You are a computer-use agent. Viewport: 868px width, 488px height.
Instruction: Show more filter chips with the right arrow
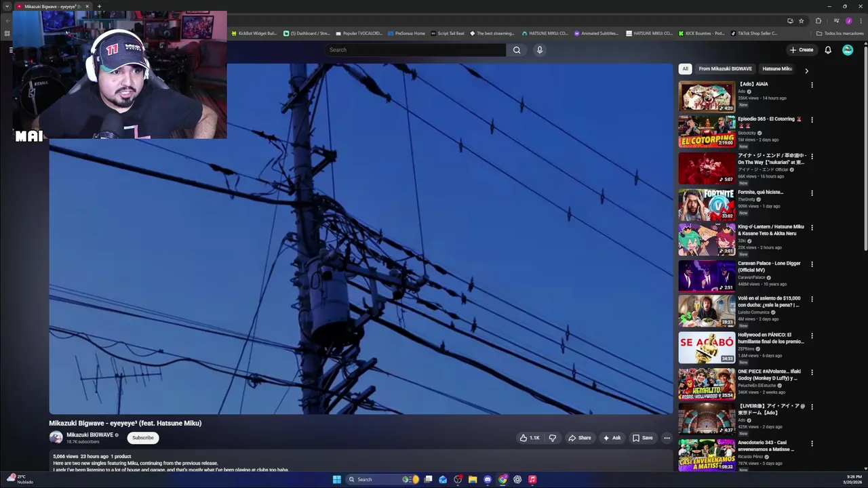click(x=806, y=70)
